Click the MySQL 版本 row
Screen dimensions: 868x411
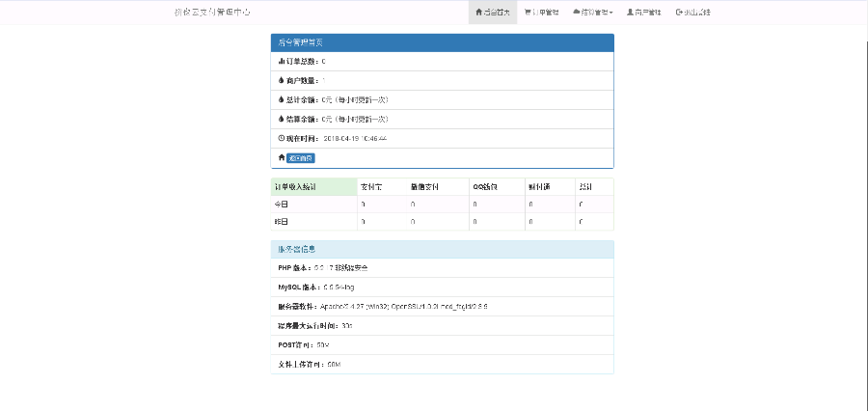pyautogui.click(x=443, y=288)
